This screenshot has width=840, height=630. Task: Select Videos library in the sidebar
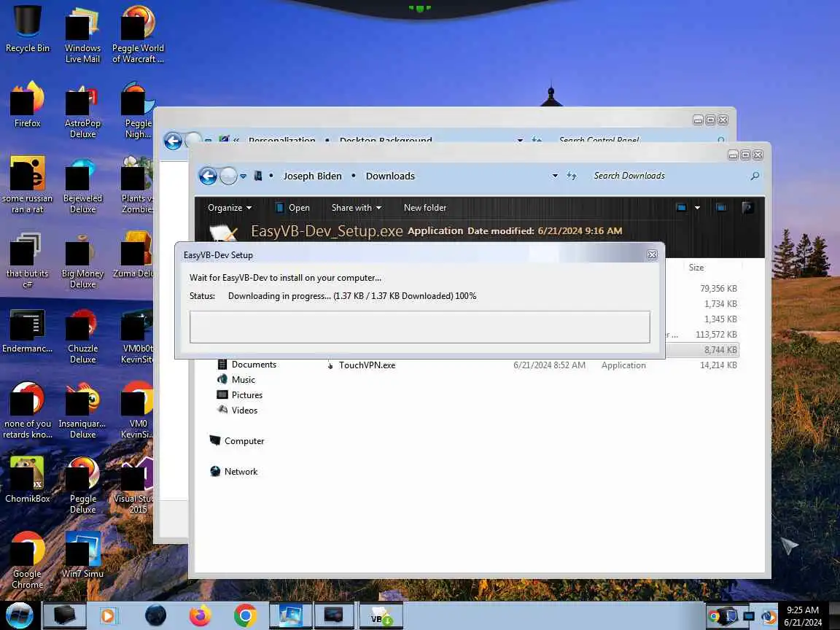pos(237,411)
